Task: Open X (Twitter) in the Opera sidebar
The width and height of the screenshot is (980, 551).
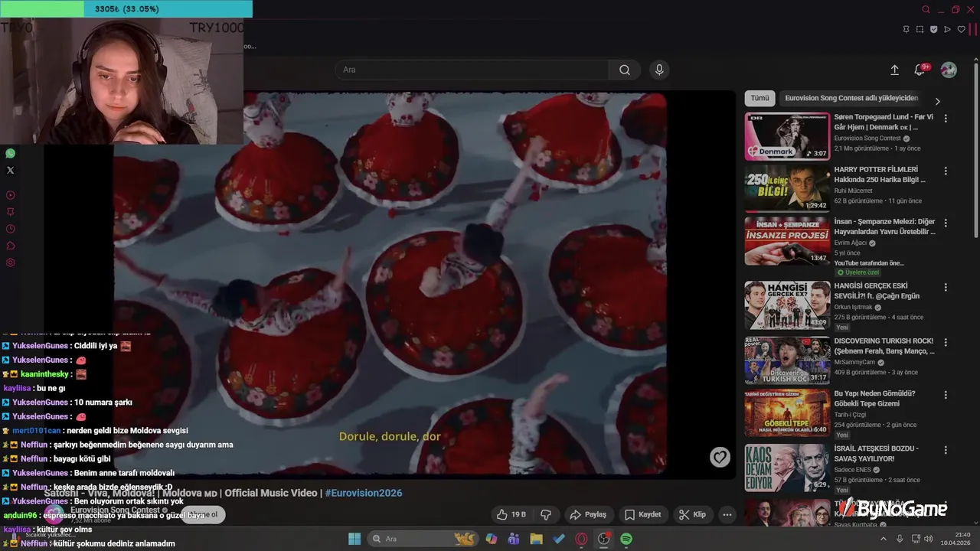Action: tap(10, 171)
